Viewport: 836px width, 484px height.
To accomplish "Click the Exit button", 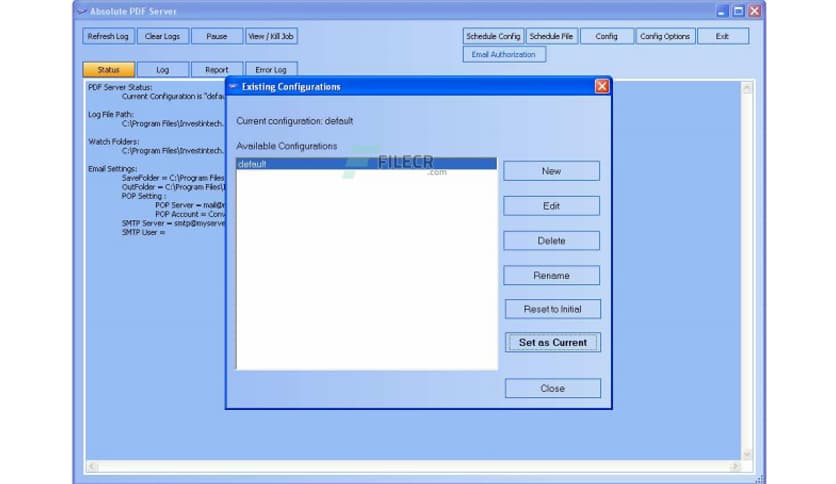I will pos(722,36).
